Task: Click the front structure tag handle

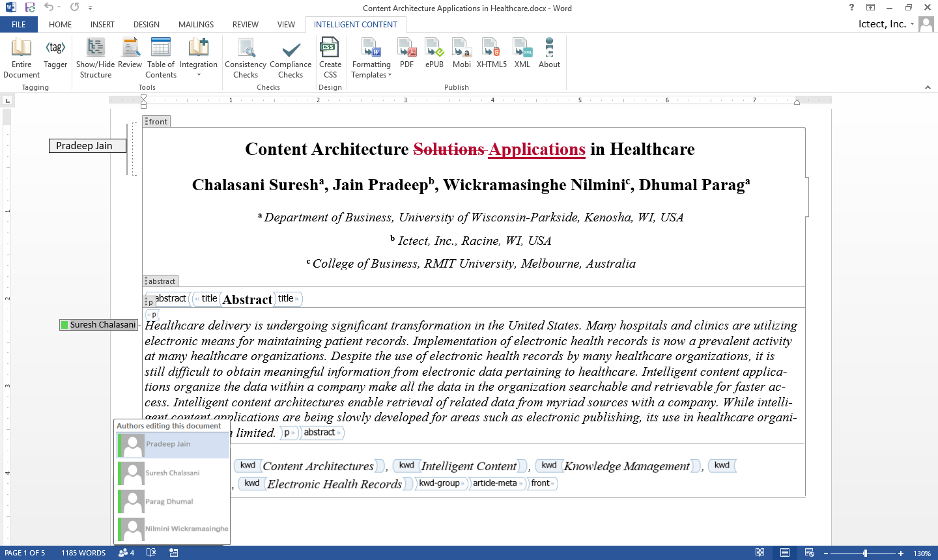Action: coord(156,122)
